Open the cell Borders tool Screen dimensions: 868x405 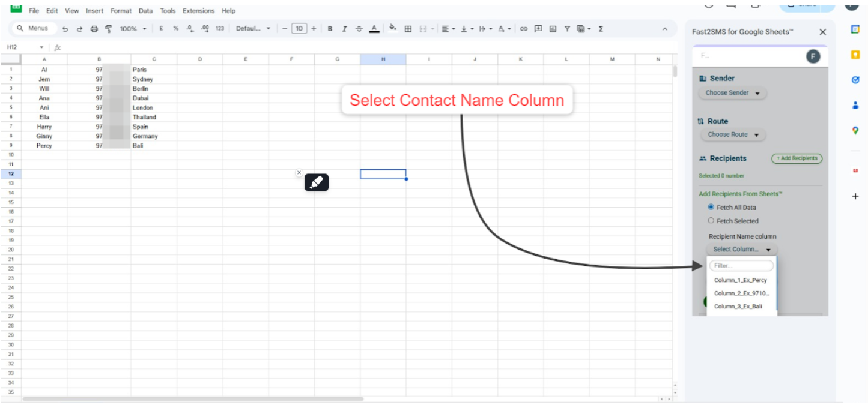[408, 29]
